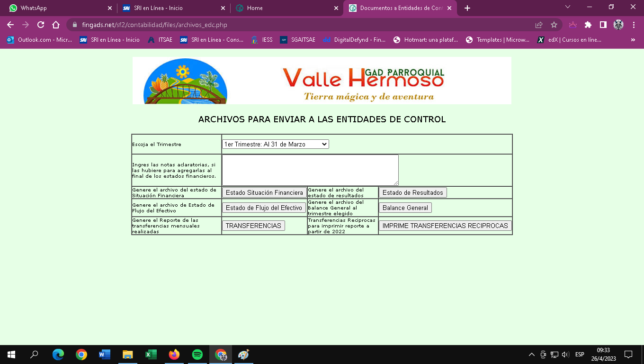Generate the Balance General file

pyautogui.click(x=405, y=208)
